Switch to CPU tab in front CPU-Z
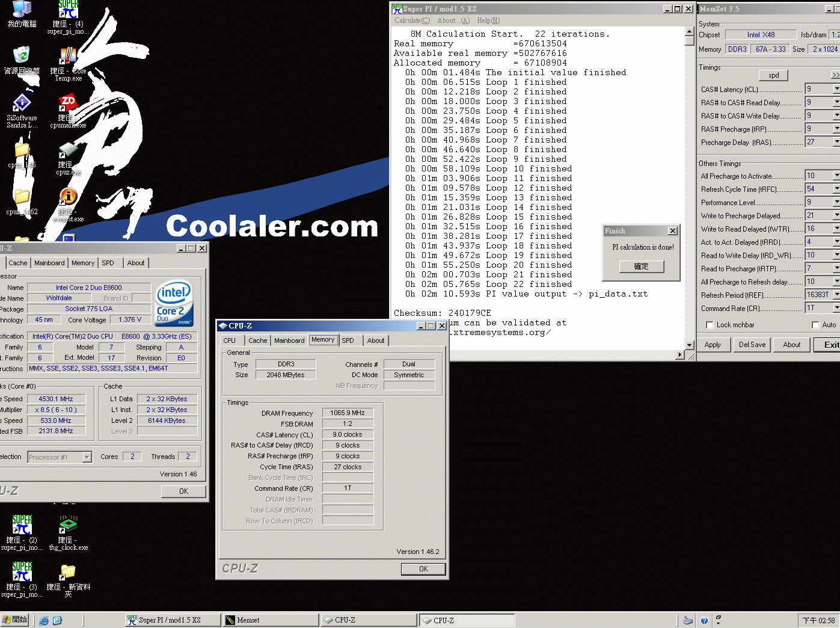 click(x=230, y=340)
